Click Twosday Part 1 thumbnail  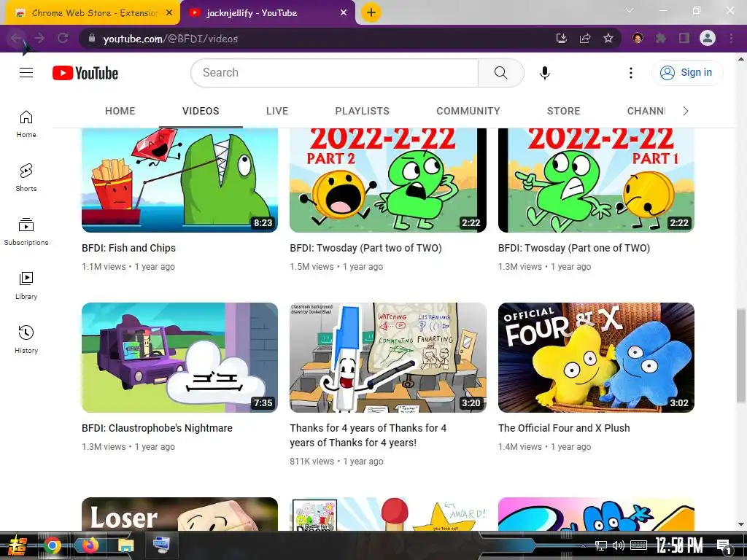coord(596,180)
